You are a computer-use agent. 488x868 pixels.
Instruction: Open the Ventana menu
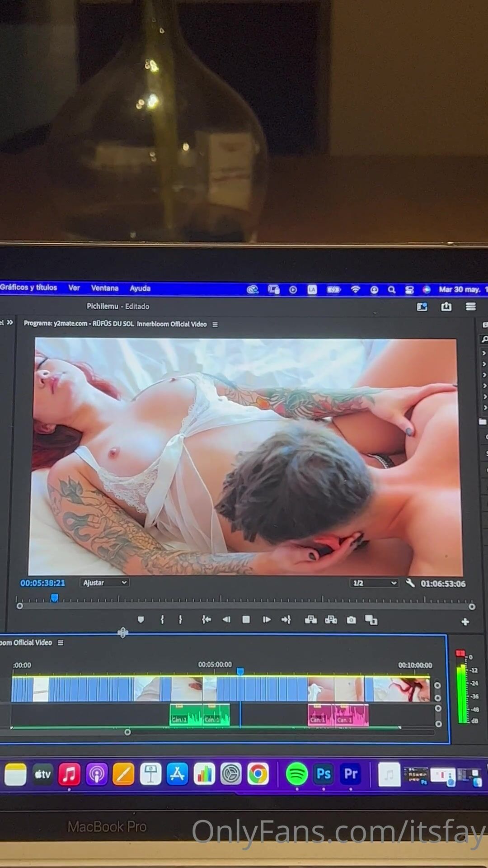104,288
